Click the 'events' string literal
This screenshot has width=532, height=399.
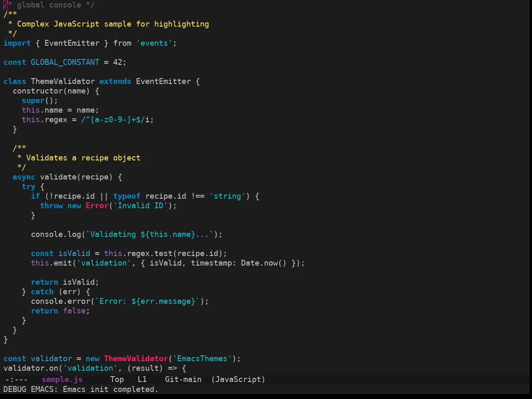point(154,43)
